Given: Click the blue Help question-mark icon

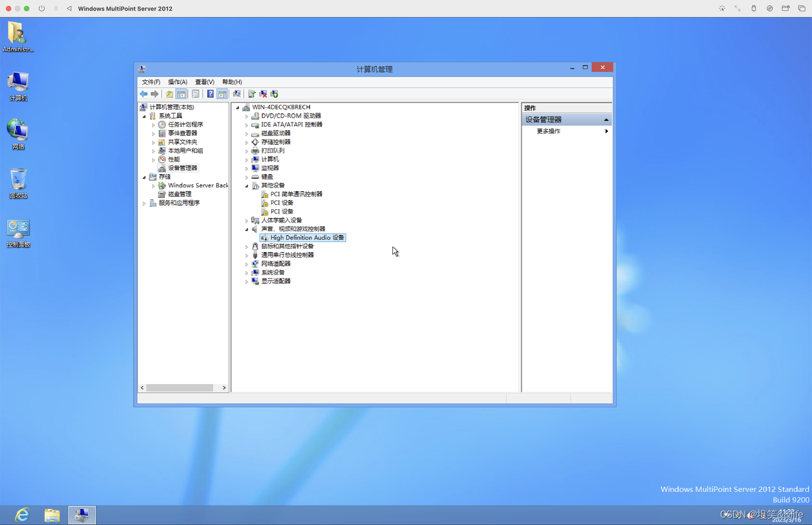Looking at the screenshot, I should point(210,94).
